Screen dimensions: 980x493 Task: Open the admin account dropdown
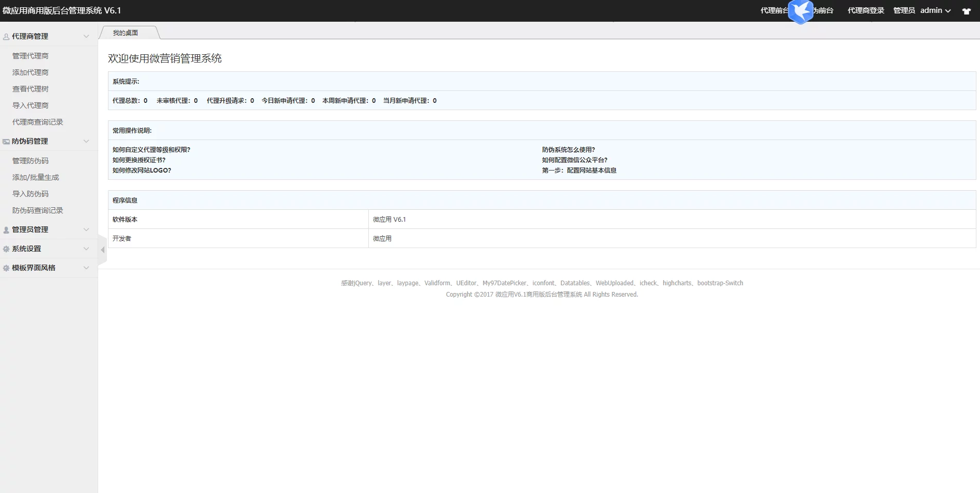935,10
